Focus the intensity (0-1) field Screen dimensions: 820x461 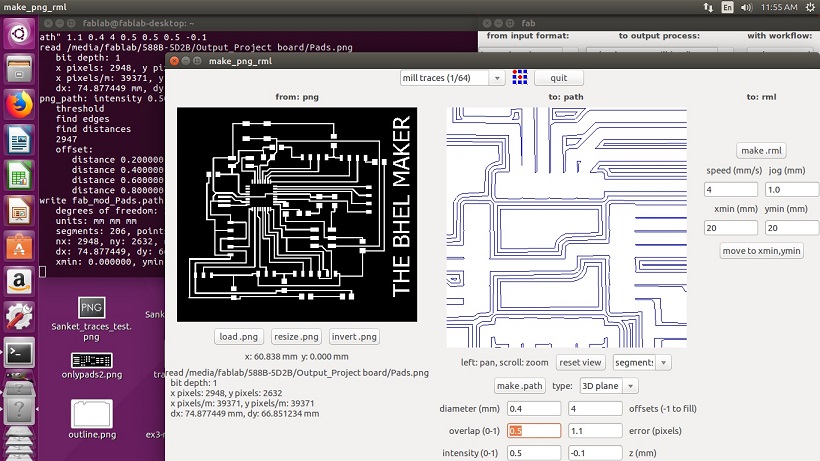[533, 453]
